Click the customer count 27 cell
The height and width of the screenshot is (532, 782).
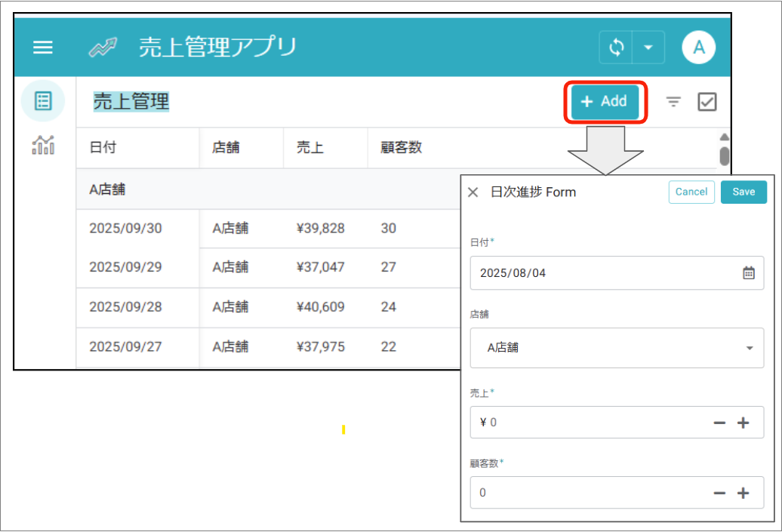coord(389,267)
